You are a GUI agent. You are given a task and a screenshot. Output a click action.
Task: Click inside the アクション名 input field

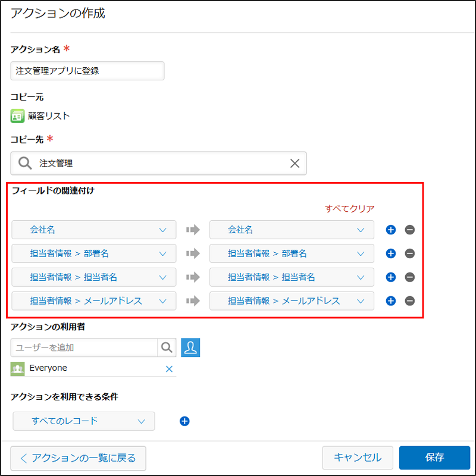(x=86, y=70)
